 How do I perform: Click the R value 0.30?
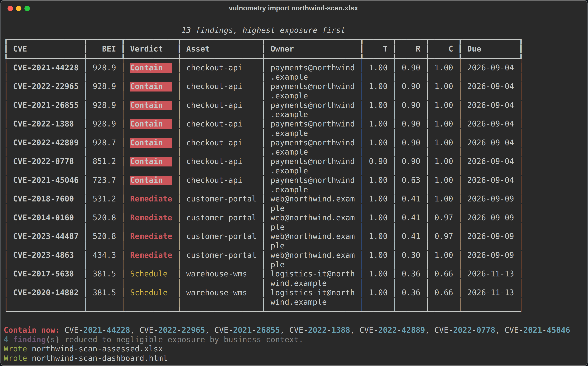click(x=411, y=255)
